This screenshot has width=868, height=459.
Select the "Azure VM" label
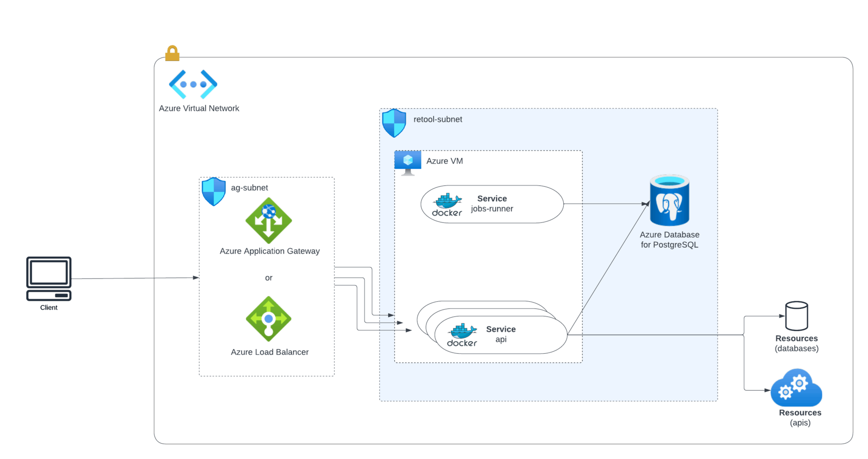click(x=445, y=161)
